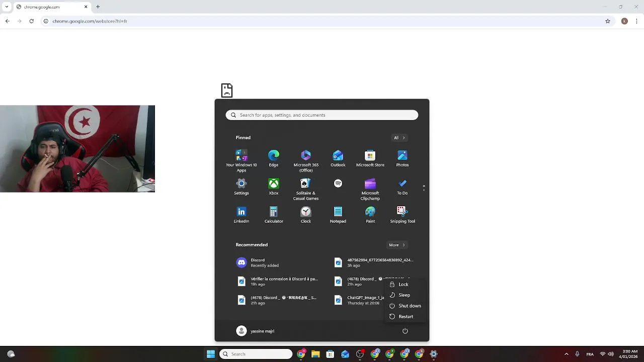Open volume control in system tray
The height and width of the screenshot is (362, 644).
(610, 354)
